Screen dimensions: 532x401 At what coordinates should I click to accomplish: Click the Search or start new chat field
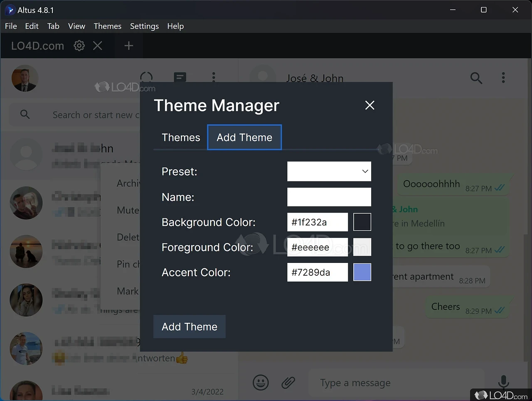pyautogui.click(x=96, y=115)
